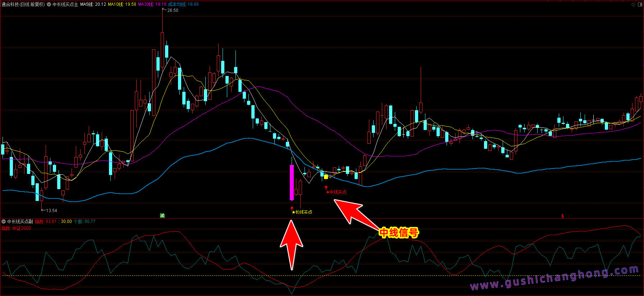Select the yellow mid-term signal candle
Image resolution: width=644 pixels, height=296 pixels.
click(x=326, y=176)
